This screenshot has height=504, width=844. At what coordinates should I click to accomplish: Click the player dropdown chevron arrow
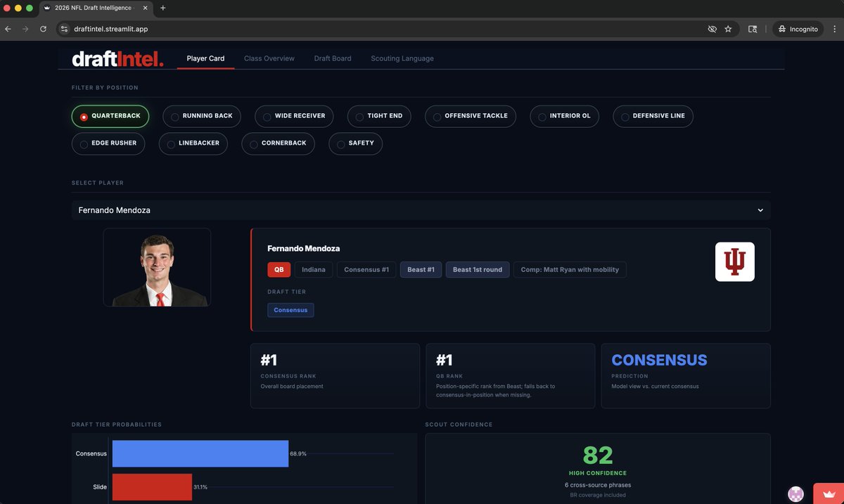coord(760,210)
